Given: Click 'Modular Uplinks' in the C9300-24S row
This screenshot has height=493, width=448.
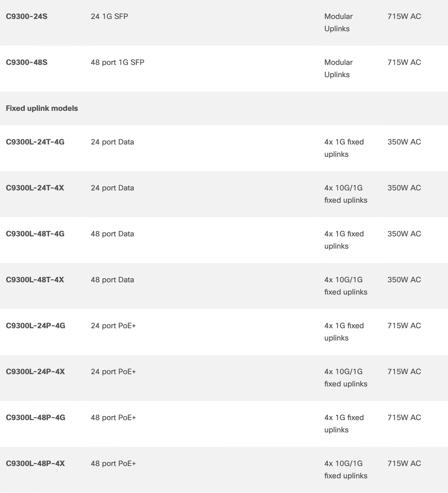Looking at the screenshot, I should (338, 23).
